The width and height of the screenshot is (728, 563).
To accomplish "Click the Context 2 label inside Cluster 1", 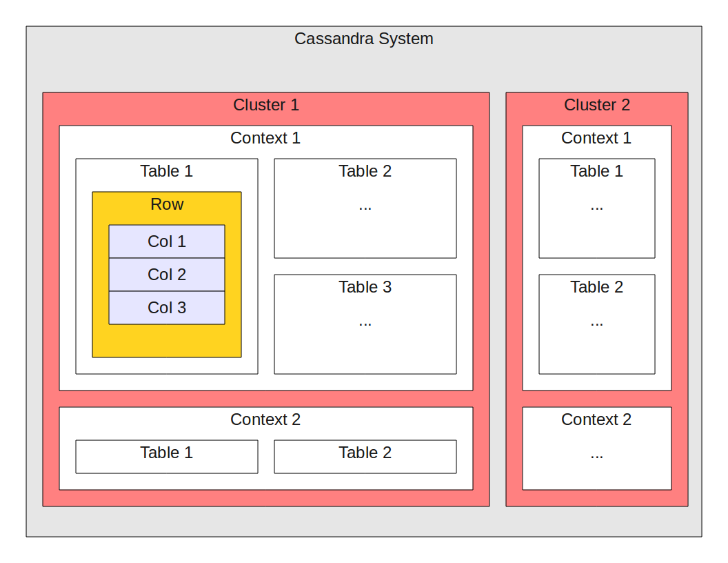I will pyautogui.click(x=265, y=419).
